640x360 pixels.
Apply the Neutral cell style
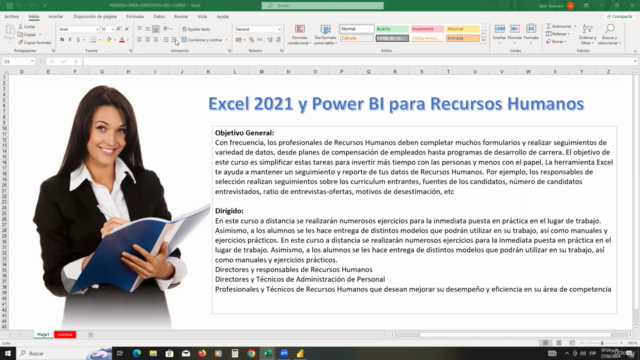pyautogui.click(x=462, y=29)
